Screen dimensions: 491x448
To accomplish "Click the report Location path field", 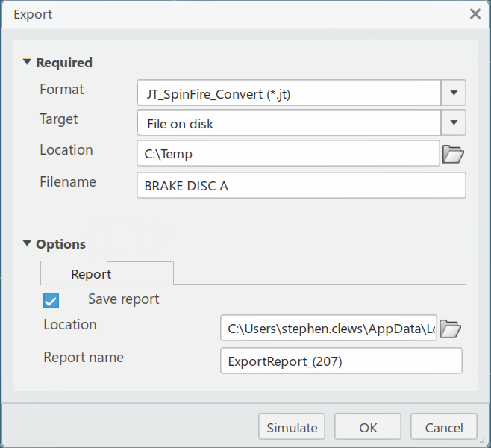I will coord(328,328).
